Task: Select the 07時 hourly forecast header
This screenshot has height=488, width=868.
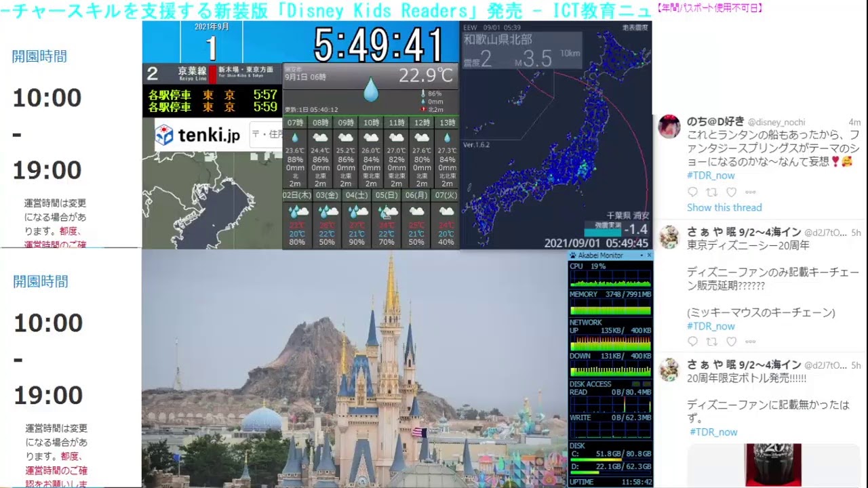Action: [x=295, y=123]
